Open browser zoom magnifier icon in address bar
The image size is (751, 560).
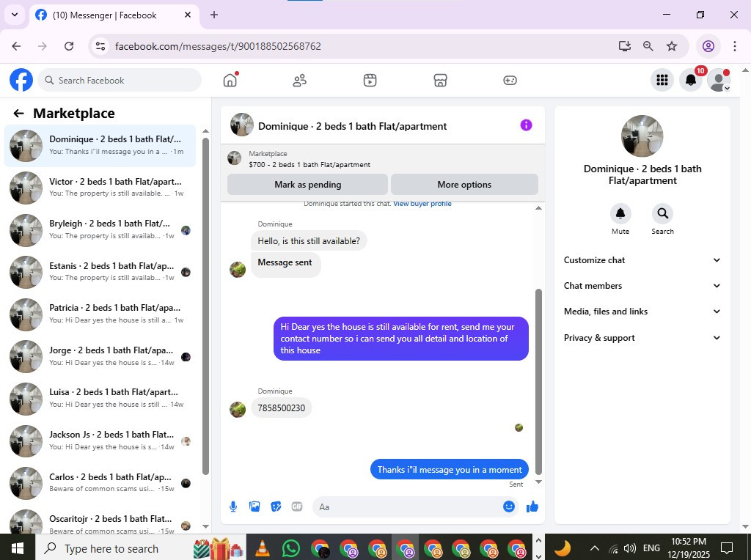pyautogui.click(x=648, y=46)
